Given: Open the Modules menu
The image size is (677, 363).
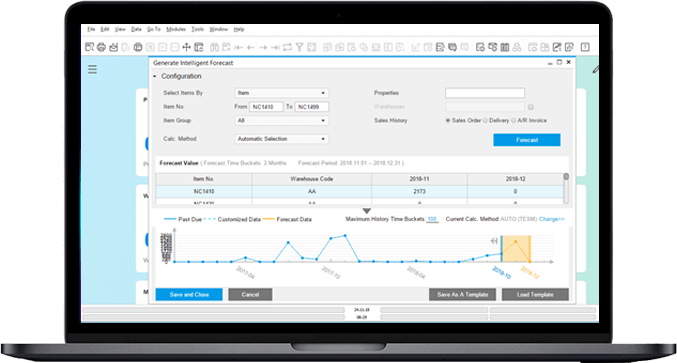Looking at the screenshot, I should coord(176,29).
